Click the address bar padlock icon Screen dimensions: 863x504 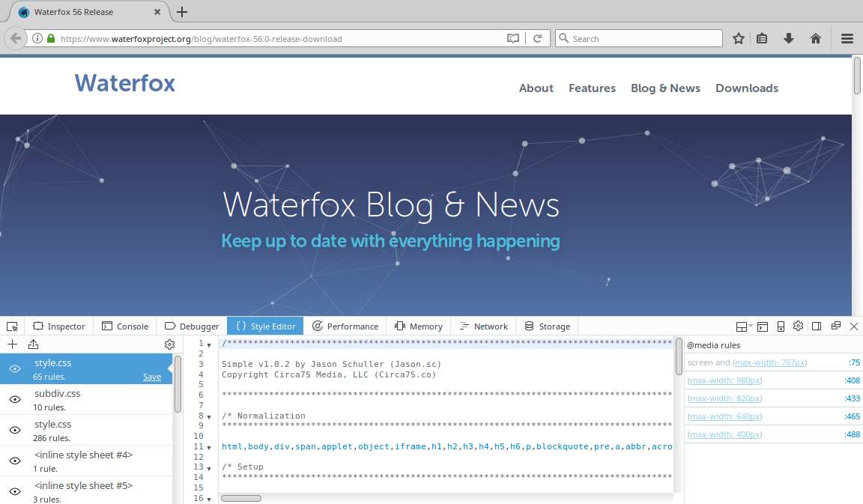click(50, 37)
